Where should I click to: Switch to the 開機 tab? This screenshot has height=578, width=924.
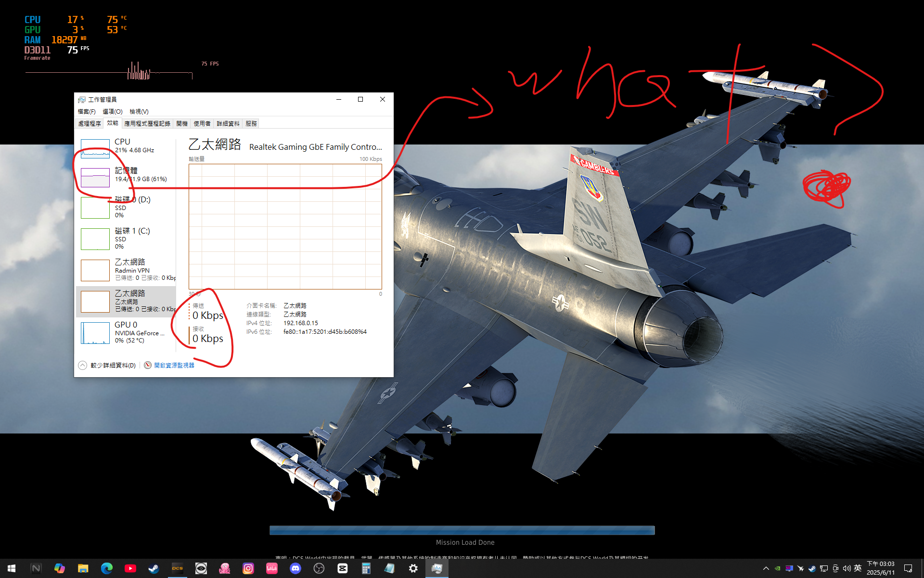pos(182,124)
